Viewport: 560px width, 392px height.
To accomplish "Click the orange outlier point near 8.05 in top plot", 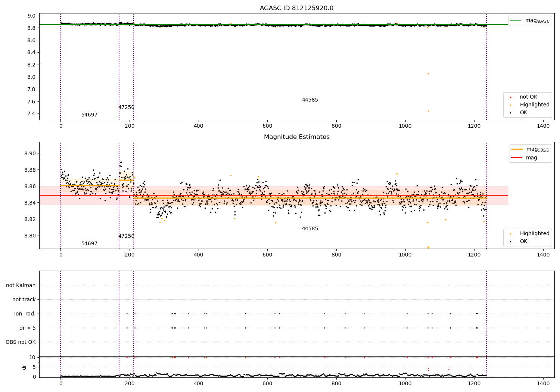I will (x=428, y=74).
